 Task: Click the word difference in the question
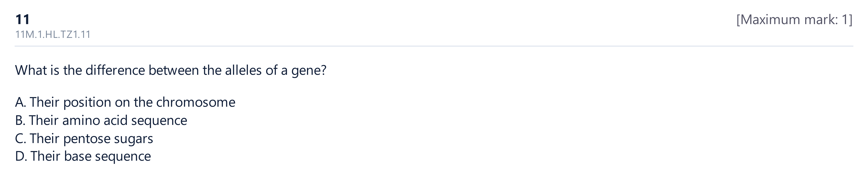(115, 70)
